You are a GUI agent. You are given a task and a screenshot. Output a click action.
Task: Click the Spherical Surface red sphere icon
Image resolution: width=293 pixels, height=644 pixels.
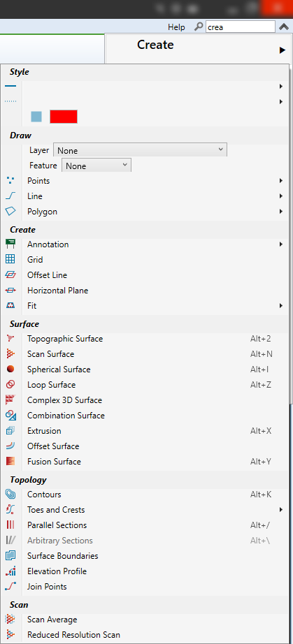point(10,369)
